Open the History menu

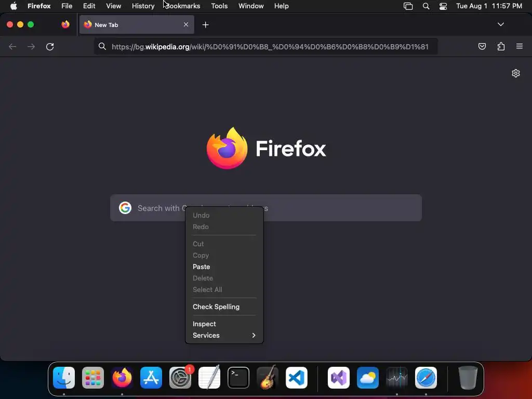pos(143,6)
